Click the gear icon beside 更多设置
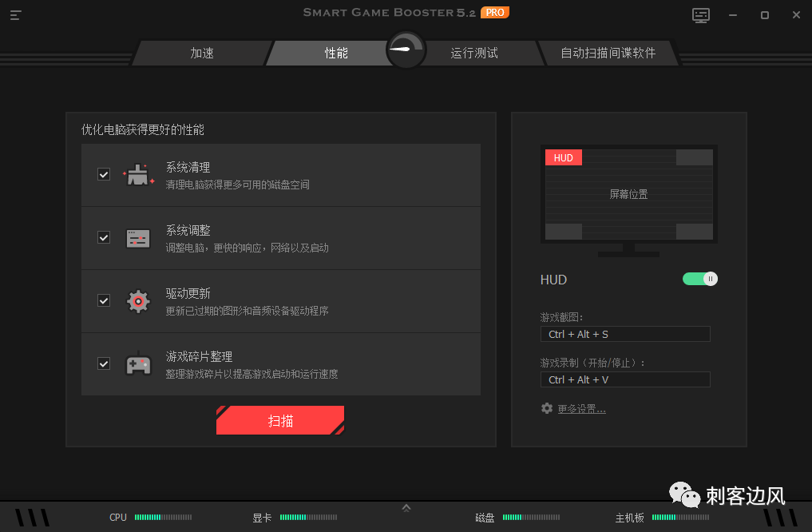Viewport: 812px width, 532px height. (547, 408)
